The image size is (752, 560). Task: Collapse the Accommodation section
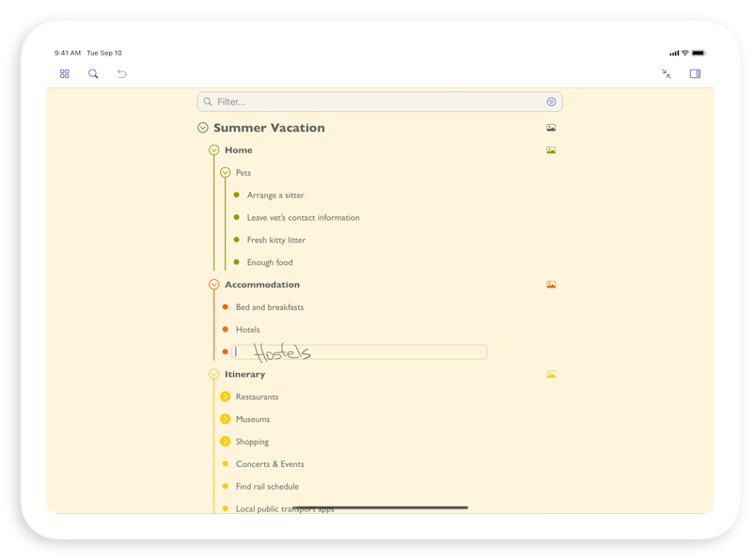213,285
